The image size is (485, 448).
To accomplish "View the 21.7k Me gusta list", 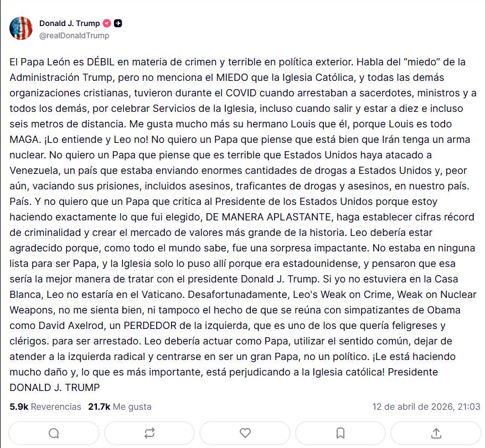I will pyautogui.click(x=120, y=406).
